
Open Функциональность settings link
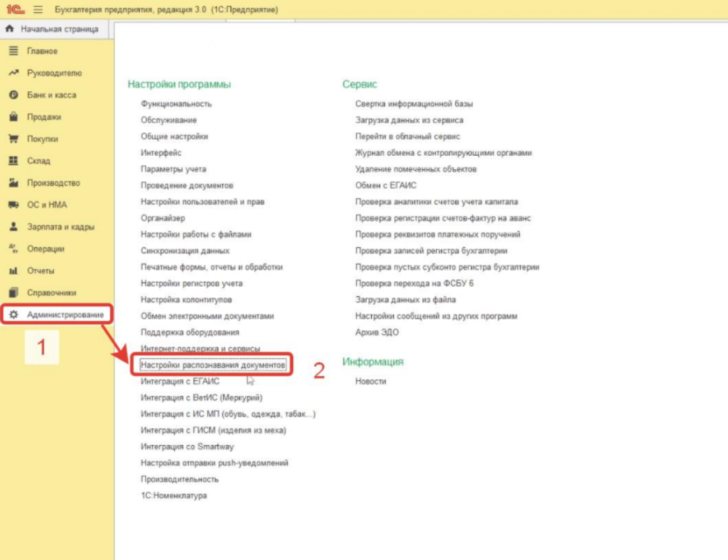click(176, 104)
